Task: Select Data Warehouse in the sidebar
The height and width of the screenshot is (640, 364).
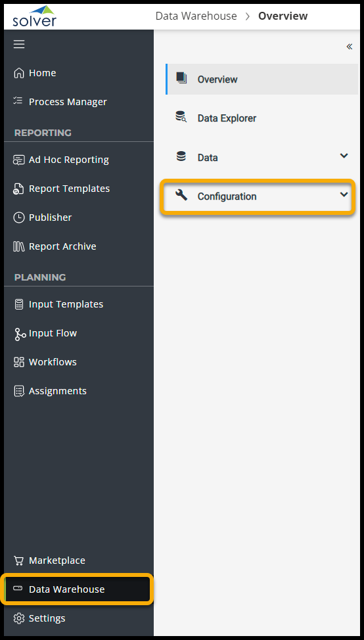Action: [x=78, y=589]
